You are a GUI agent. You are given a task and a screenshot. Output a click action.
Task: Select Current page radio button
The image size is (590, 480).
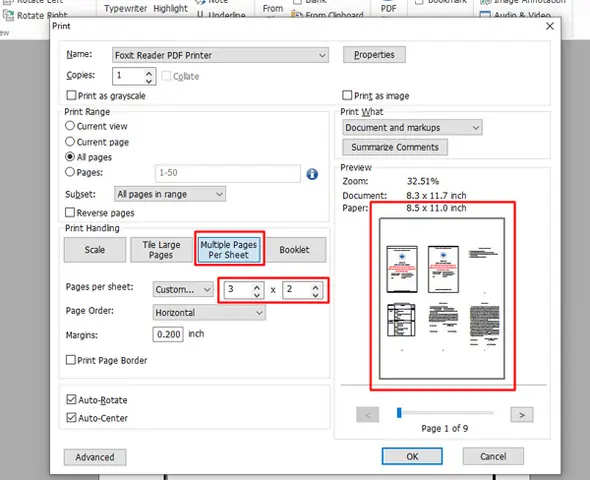coord(70,141)
